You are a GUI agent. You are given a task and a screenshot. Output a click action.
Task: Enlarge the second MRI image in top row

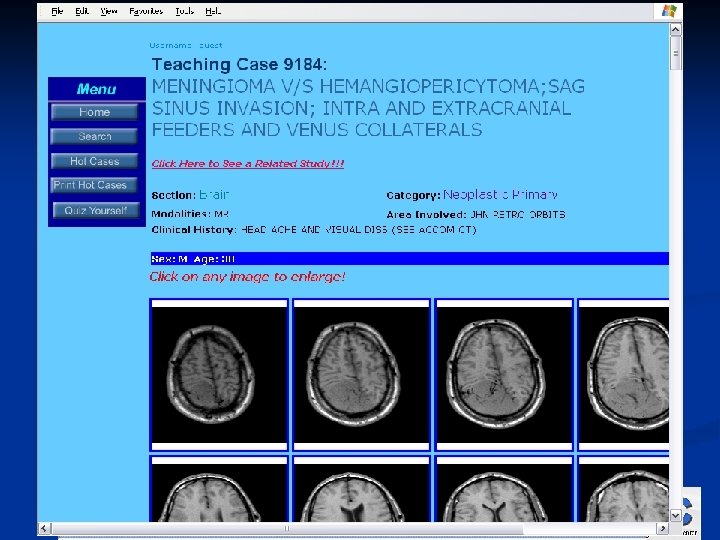361,375
